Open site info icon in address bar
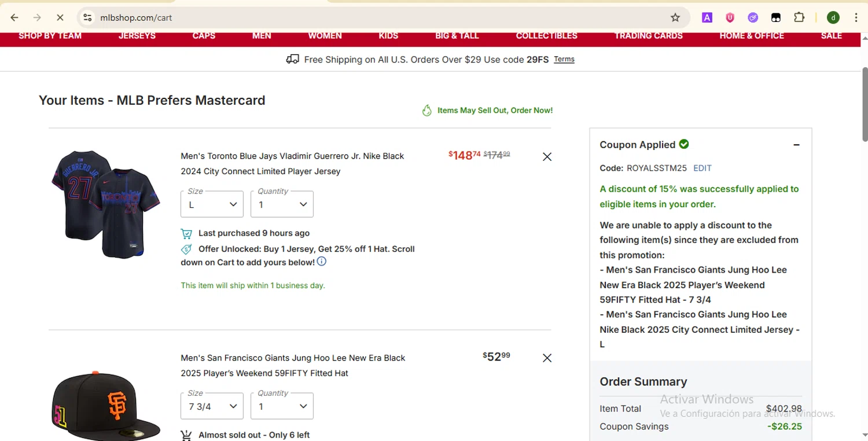Image resolution: width=868 pixels, height=441 pixels. (x=87, y=17)
